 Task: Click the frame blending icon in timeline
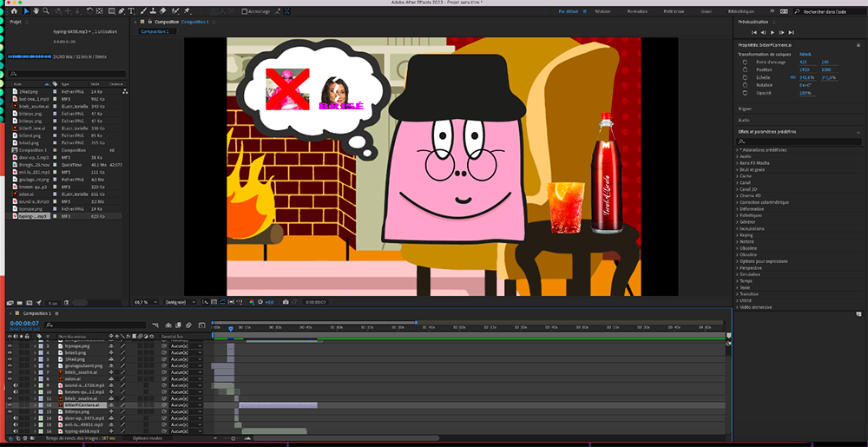[178, 325]
